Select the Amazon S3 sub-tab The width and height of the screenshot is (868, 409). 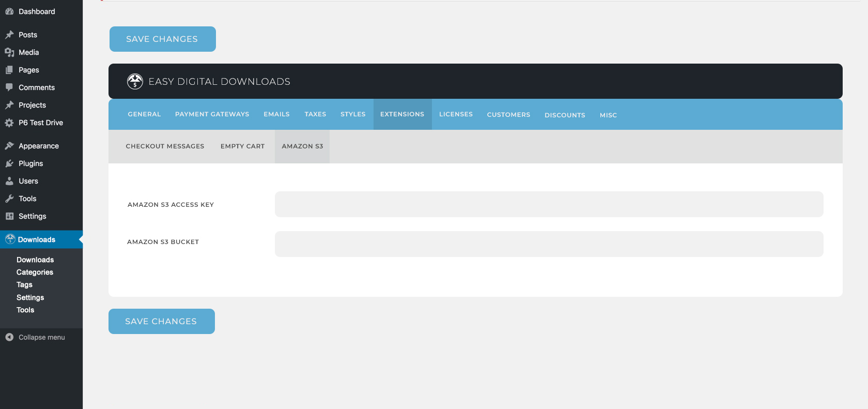(x=302, y=146)
